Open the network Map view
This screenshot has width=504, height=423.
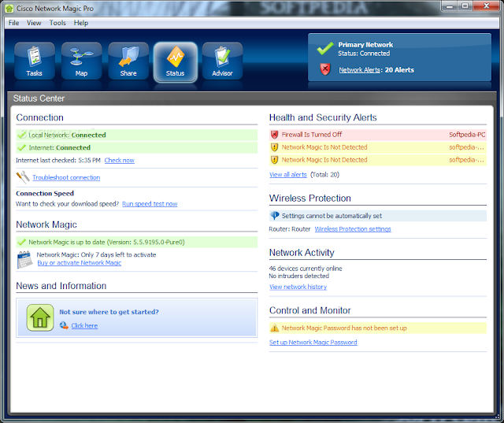[82, 61]
